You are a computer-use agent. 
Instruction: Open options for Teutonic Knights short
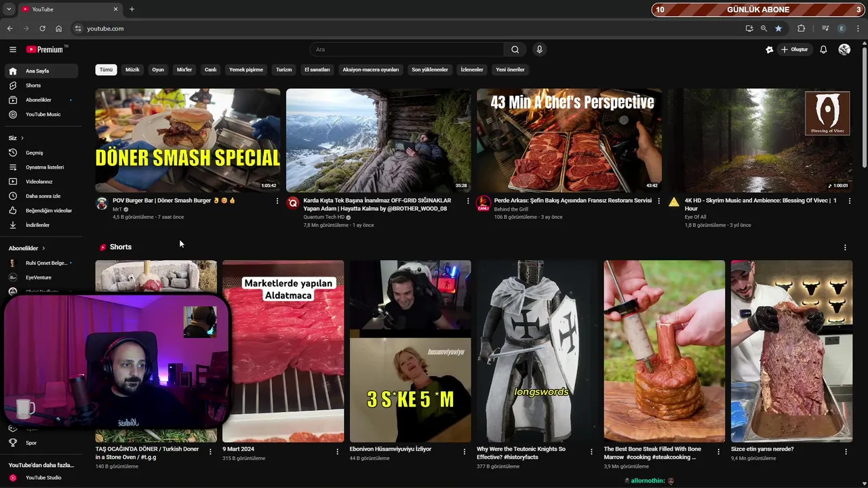591,451
